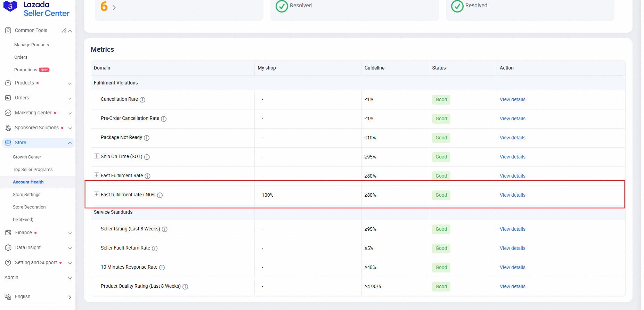
Task: Expand the Products sidebar menu
Action: [70, 83]
